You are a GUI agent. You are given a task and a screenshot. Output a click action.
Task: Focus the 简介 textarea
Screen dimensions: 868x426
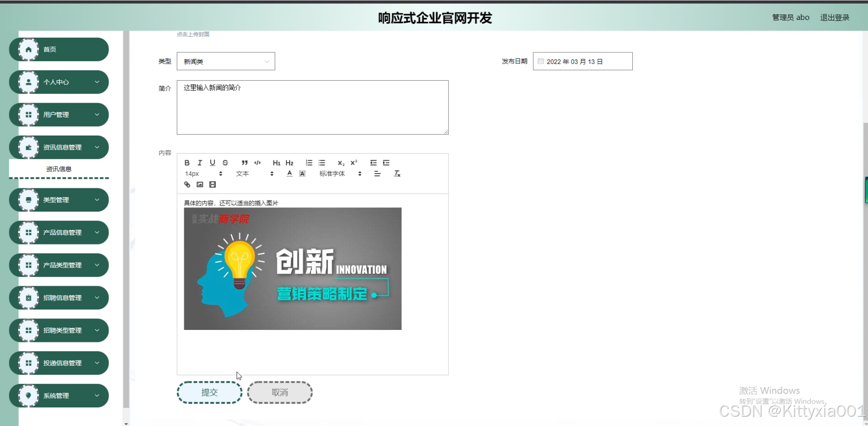coord(313,108)
